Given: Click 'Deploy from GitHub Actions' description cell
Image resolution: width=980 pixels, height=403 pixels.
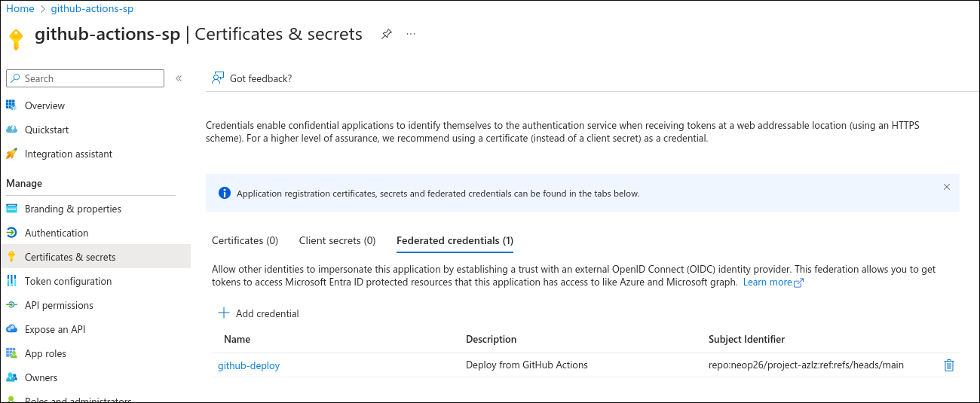Looking at the screenshot, I should [526, 365].
